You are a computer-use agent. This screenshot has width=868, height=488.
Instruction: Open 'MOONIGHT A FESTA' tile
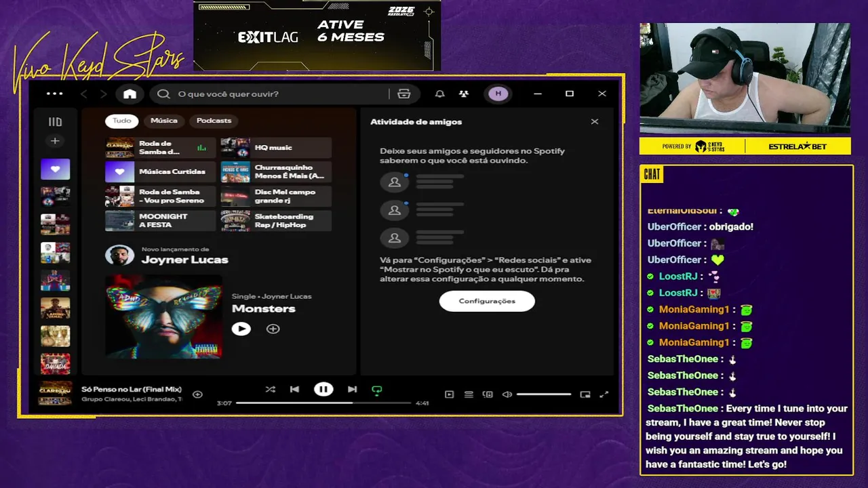(x=160, y=221)
